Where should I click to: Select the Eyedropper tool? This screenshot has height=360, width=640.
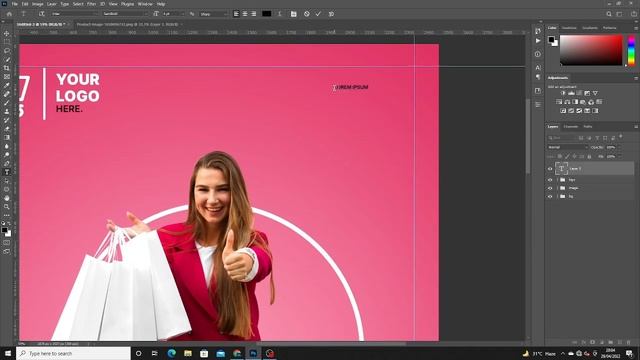click(7, 85)
